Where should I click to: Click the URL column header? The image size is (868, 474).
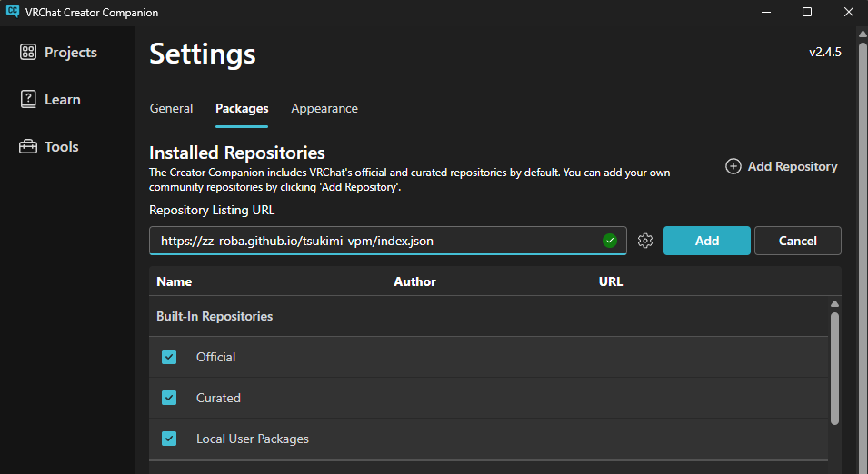(x=611, y=281)
